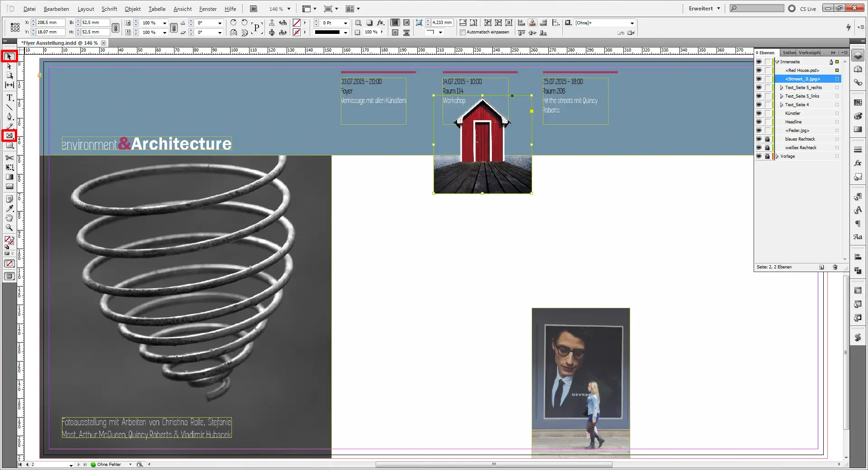The image size is (868, 470).
Task: Enable the Automatisch einpassen checkbox
Action: point(462,33)
